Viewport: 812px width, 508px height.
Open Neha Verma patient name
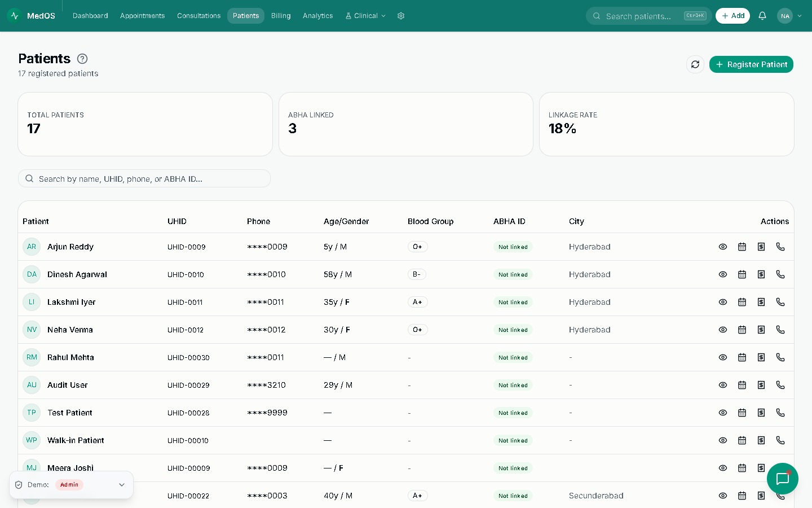70,330
